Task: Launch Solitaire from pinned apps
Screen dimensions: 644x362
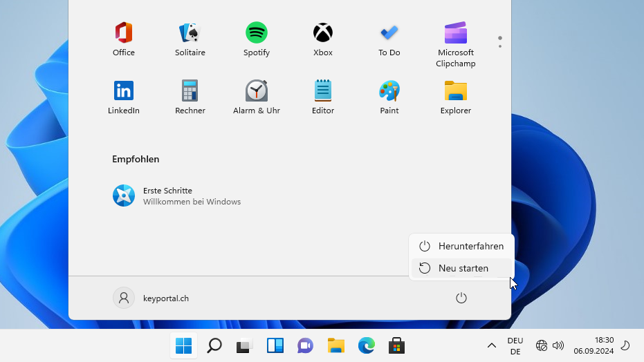Action: point(190,39)
